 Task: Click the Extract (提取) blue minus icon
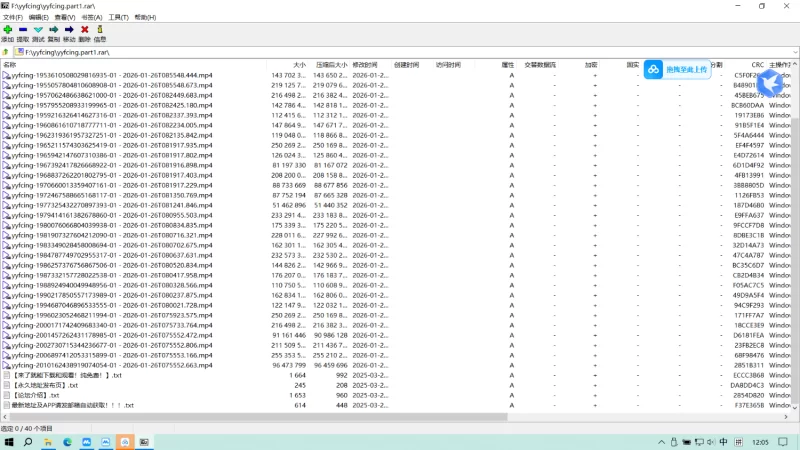coord(23,30)
